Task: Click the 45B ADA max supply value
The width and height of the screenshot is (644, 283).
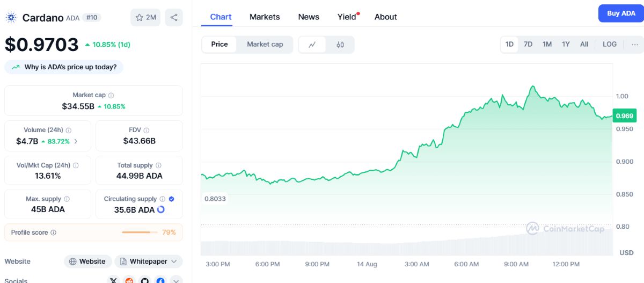Action: click(x=48, y=209)
